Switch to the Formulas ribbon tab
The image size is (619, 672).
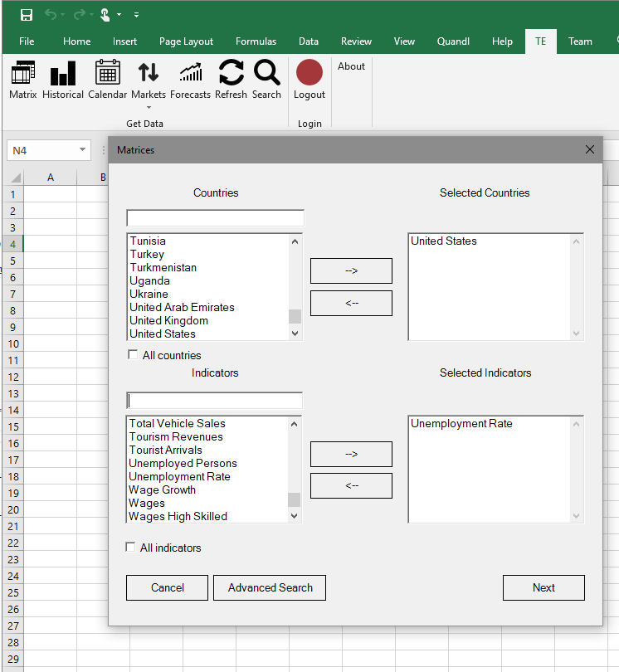click(x=256, y=41)
